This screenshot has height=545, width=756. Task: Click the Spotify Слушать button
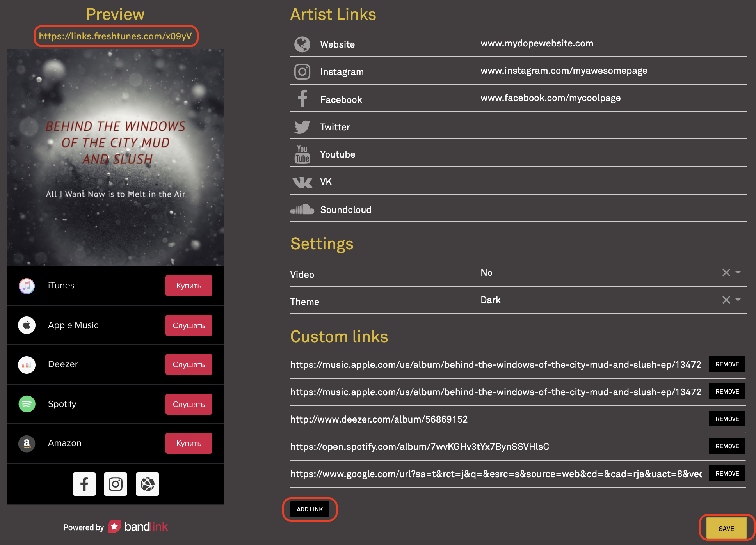tap(189, 404)
